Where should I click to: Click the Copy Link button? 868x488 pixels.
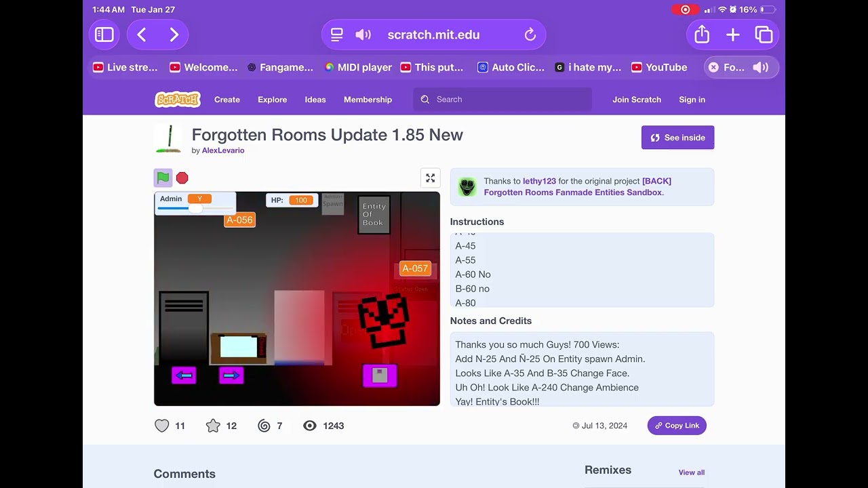point(677,426)
